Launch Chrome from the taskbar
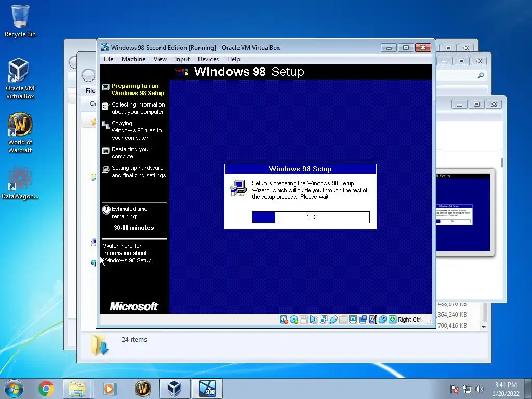The image size is (532, 399). [46, 389]
